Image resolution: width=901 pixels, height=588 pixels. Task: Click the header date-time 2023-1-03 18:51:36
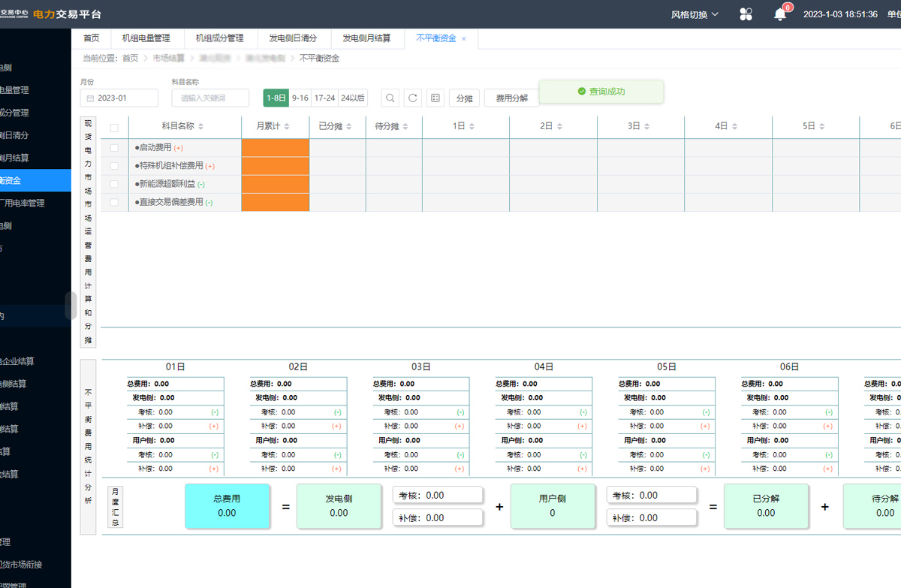840,14
